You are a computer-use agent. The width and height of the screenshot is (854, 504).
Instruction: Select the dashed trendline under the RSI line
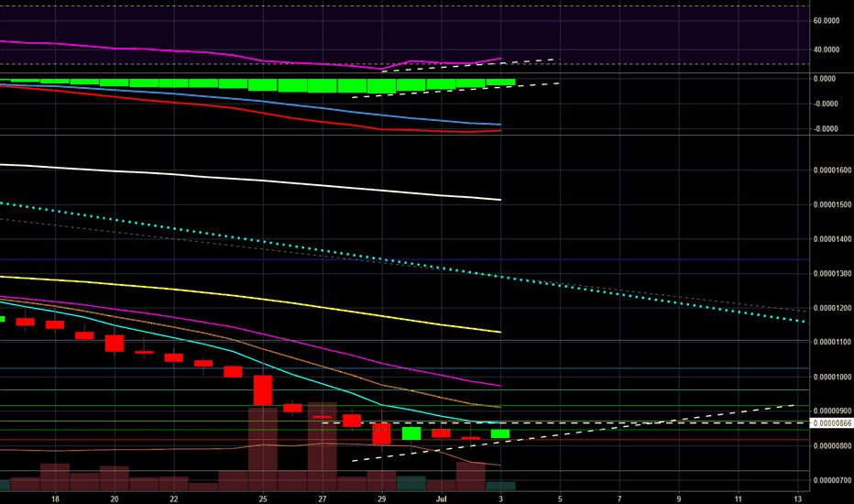(471, 65)
